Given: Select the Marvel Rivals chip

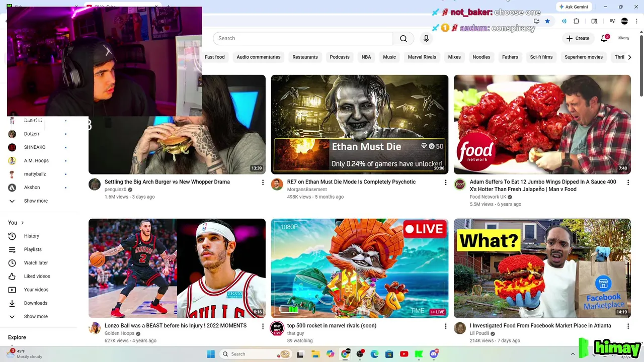Looking at the screenshot, I should pos(422,57).
